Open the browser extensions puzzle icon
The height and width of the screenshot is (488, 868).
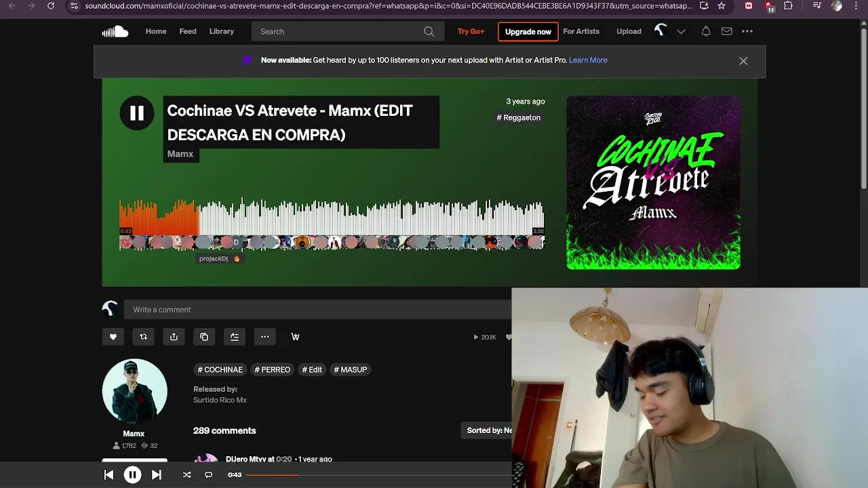click(788, 5)
